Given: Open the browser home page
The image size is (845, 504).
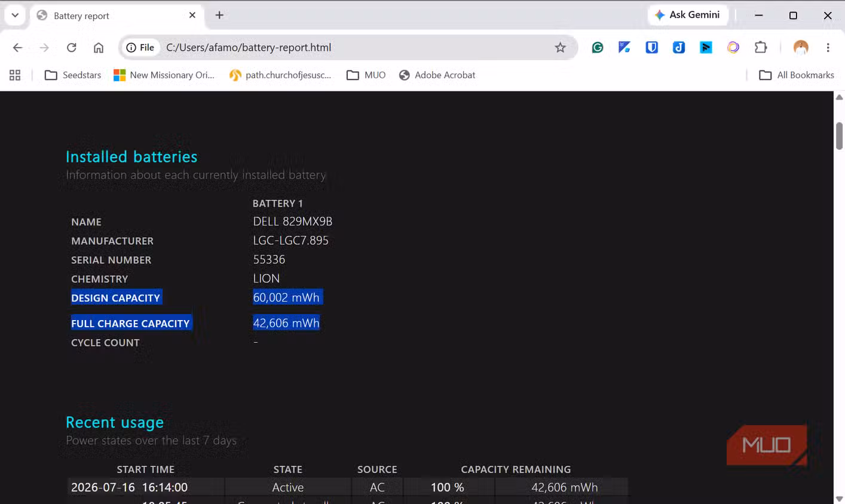Looking at the screenshot, I should point(99,48).
